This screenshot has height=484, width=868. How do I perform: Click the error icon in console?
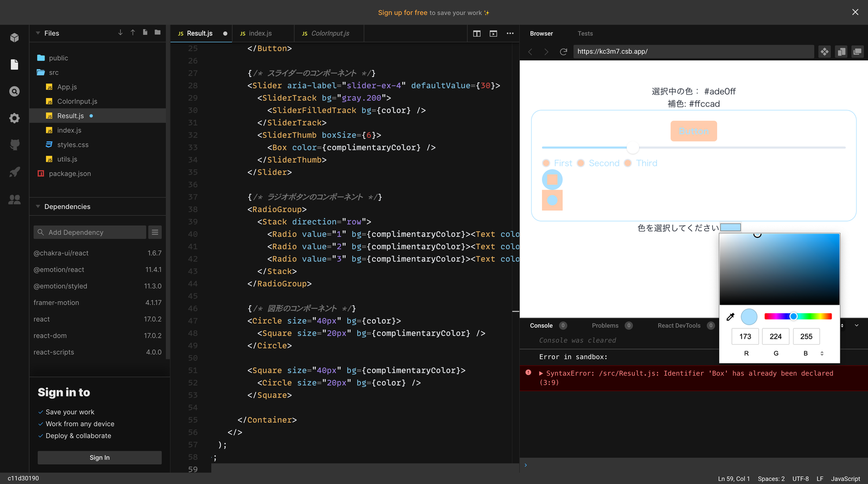[528, 373]
